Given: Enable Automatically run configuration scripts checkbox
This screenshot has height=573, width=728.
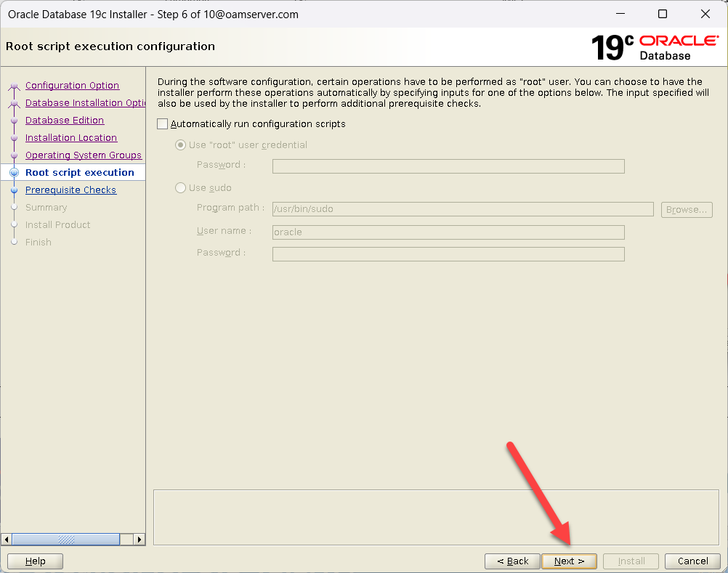Looking at the screenshot, I should click(x=163, y=124).
